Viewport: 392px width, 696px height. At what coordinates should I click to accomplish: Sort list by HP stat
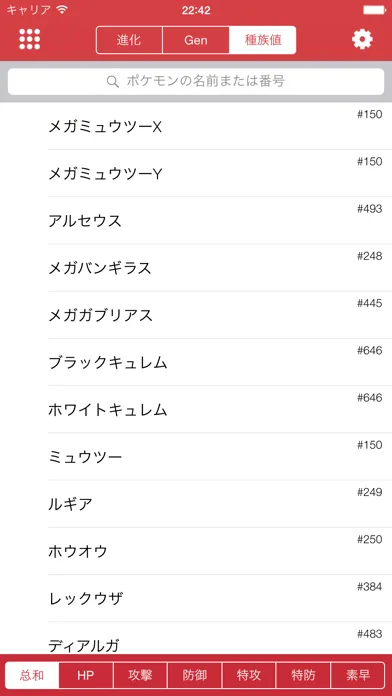click(x=86, y=675)
